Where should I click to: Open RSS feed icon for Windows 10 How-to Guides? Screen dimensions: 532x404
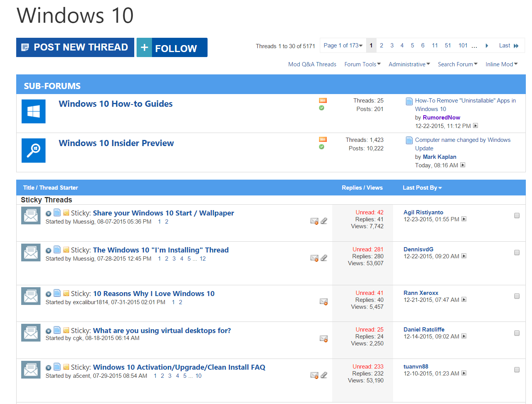pyautogui.click(x=323, y=101)
